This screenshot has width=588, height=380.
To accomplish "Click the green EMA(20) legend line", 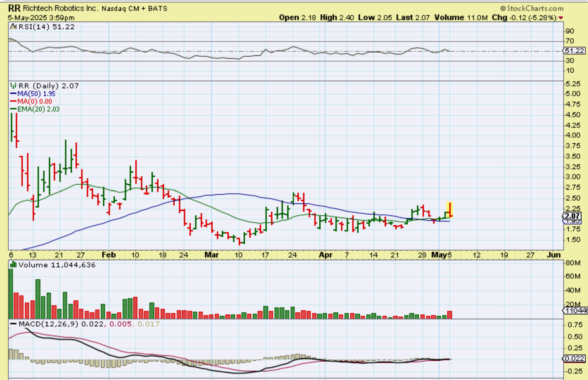I will pyautogui.click(x=13, y=109).
